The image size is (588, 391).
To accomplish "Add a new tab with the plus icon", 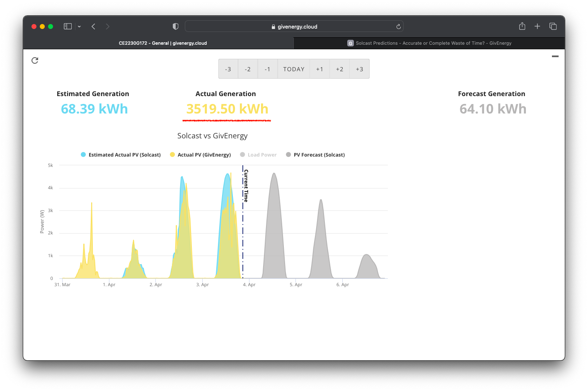I will click(x=537, y=27).
